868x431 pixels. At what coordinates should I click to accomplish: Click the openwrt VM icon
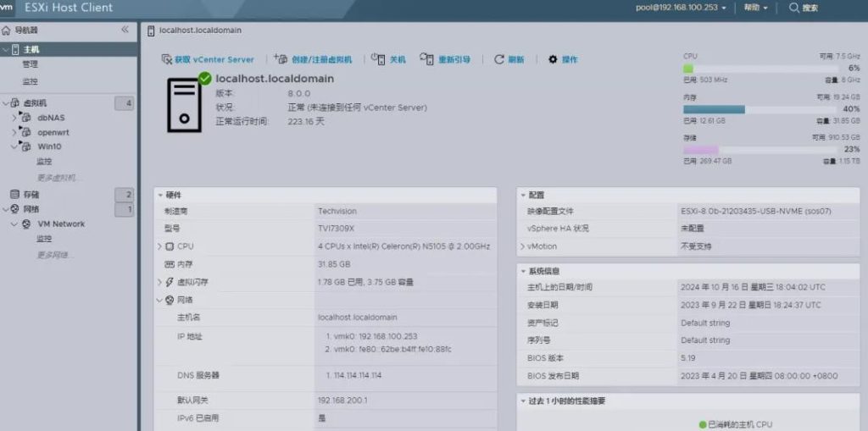[x=25, y=132]
